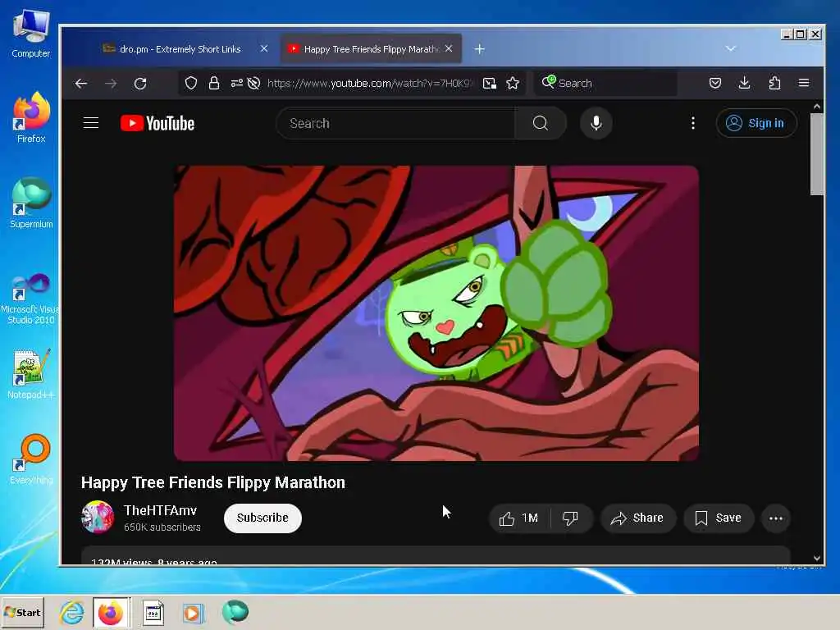The image size is (840, 630).
Task: Click the 650K subscribers text
Action: point(162,527)
